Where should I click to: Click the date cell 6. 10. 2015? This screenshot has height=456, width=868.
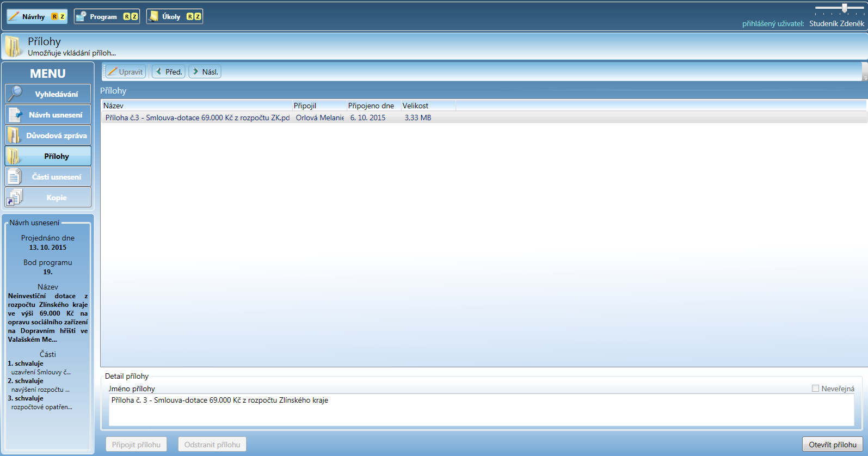coord(368,118)
